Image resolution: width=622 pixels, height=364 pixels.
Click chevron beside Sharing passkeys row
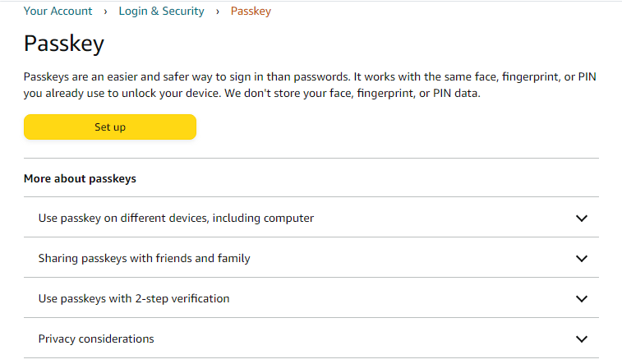click(582, 258)
